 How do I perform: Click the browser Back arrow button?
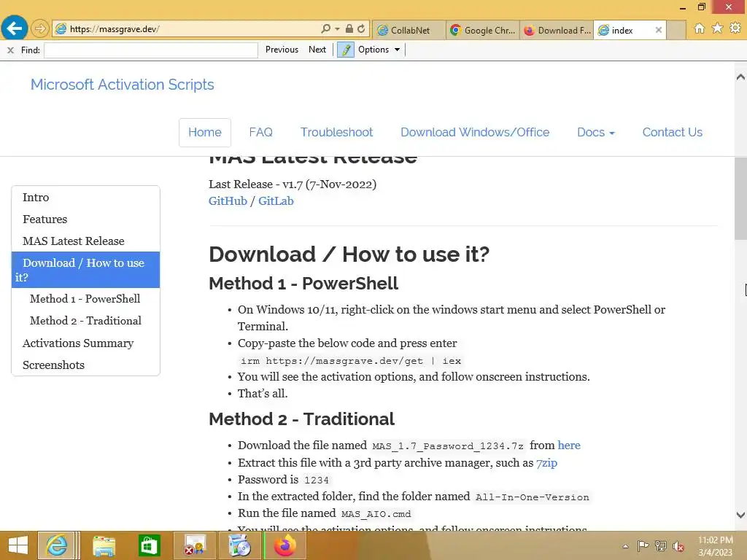[14, 28]
